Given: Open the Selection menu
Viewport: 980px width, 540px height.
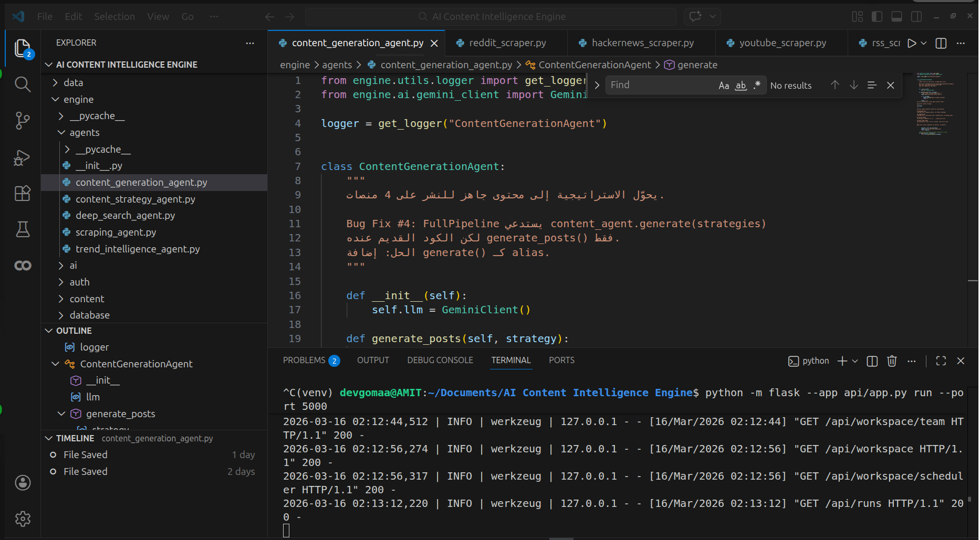Looking at the screenshot, I should click(x=114, y=17).
